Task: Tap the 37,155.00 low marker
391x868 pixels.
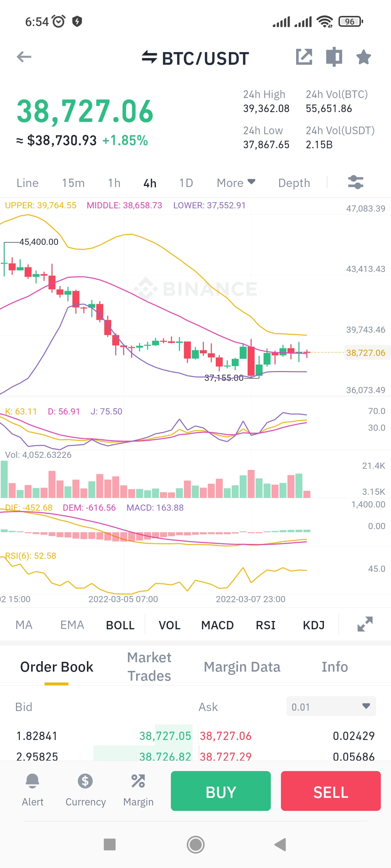Action: click(224, 378)
